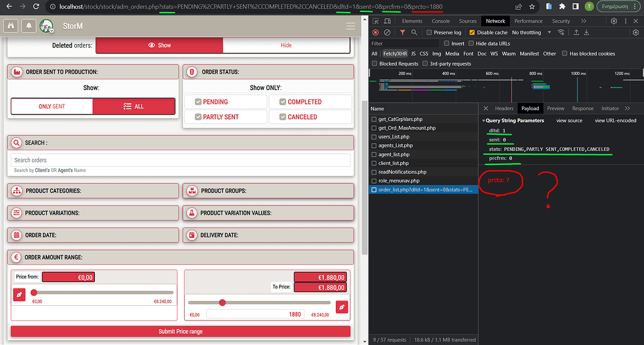Viewport: 644px width, 345px height.
Task: Open the hamburger menu in StorM header
Action: [350, 26]
